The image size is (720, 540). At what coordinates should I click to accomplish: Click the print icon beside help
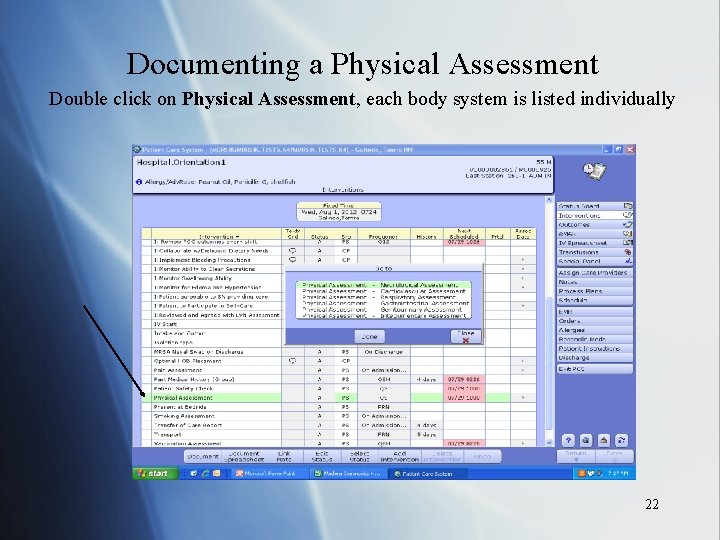[586, 440]
